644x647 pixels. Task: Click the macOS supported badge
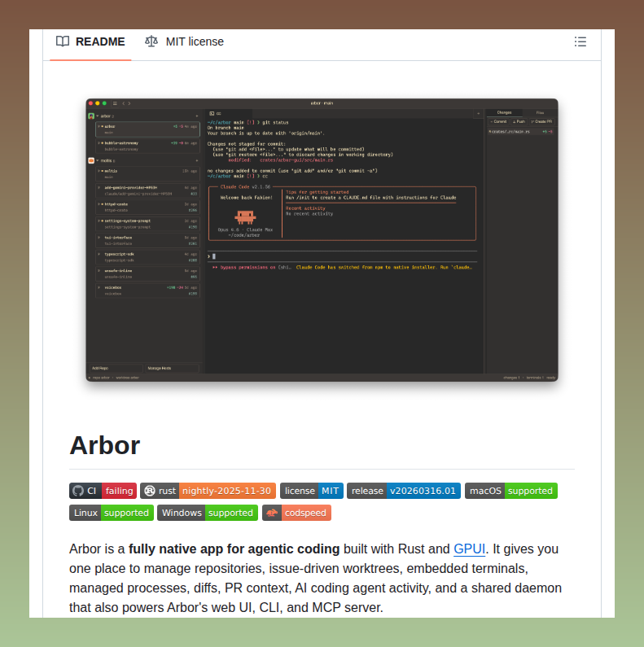pos(511,491)
